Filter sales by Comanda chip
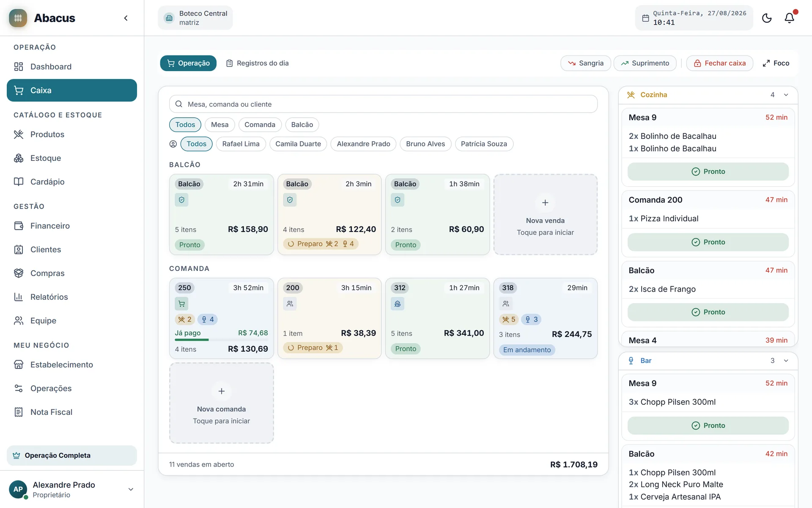The image size is (812, 508). tap(260, 124)
